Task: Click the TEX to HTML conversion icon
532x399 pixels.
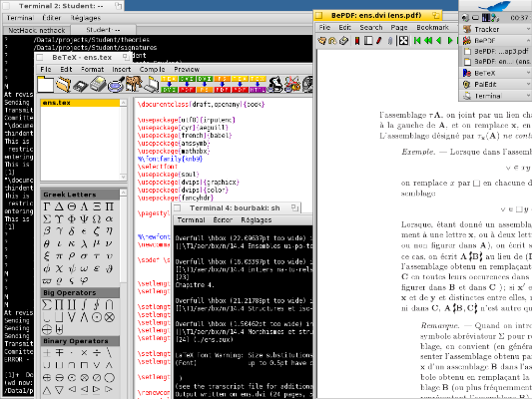Action: [x=258, y=85]
